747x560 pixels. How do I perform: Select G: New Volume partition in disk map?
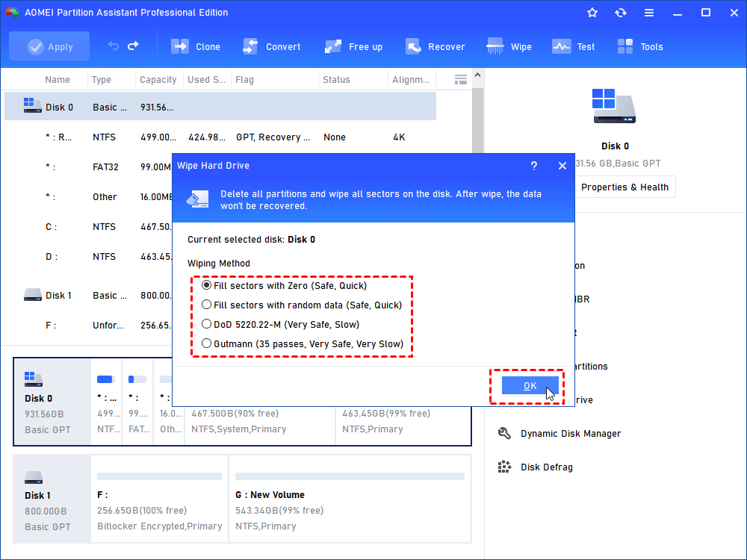(x=350, y=499)
